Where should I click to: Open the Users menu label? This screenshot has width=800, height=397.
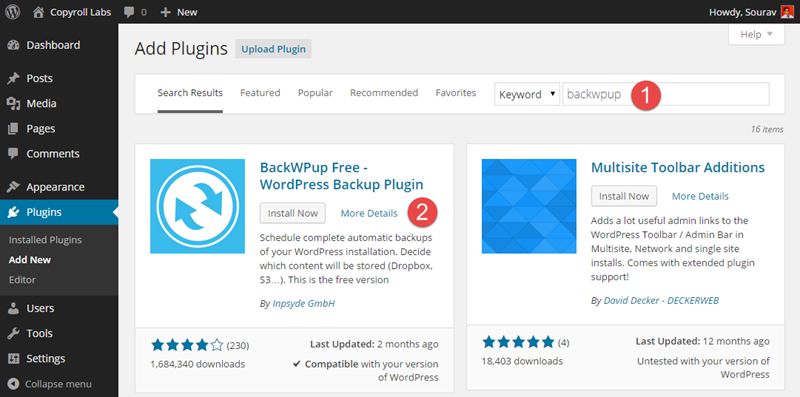click(x=40, y=308)
